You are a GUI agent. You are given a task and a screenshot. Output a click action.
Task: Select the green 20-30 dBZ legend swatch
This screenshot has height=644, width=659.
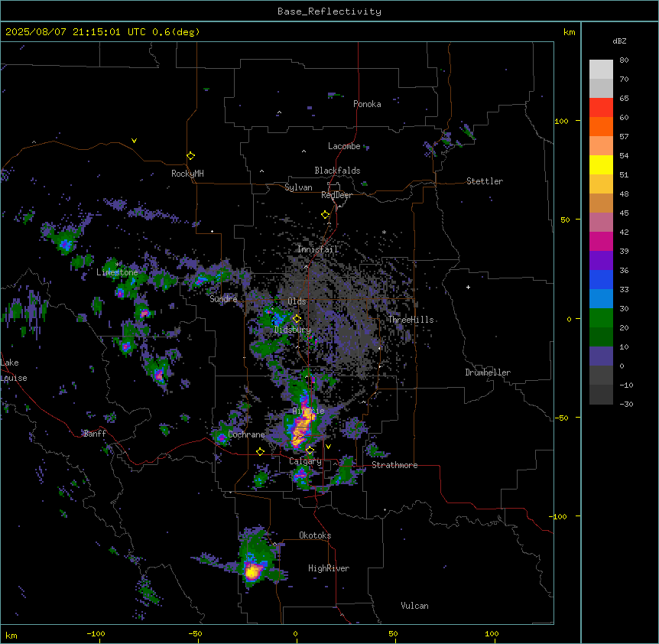pyautogui.click(x=601, y=318)
